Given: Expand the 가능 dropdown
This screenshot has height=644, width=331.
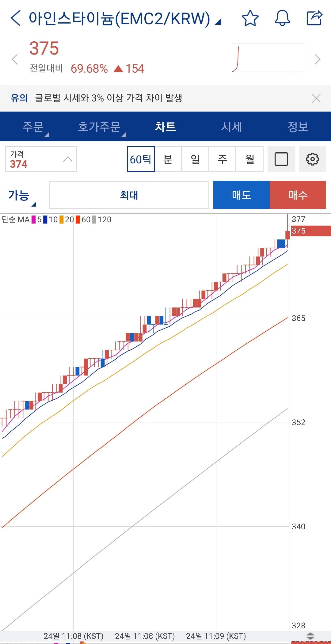Looking at the screenshot, I should tap(22, 196).
